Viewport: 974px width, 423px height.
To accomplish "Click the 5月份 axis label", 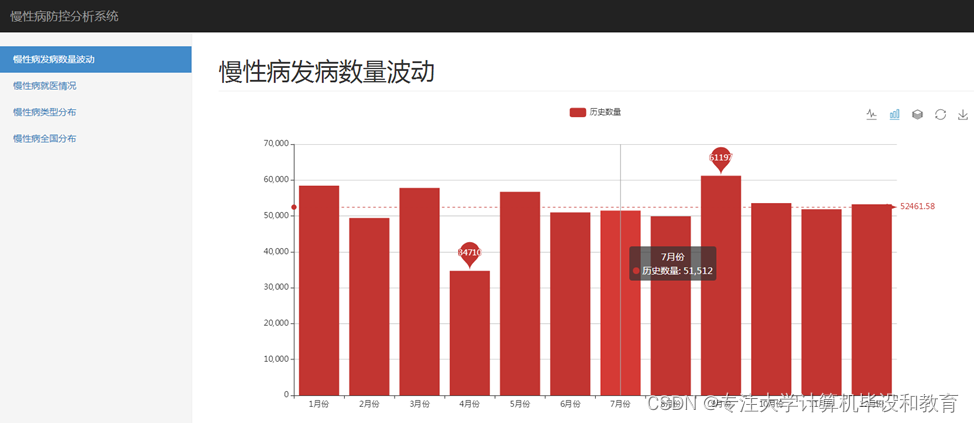I will 520,404.
